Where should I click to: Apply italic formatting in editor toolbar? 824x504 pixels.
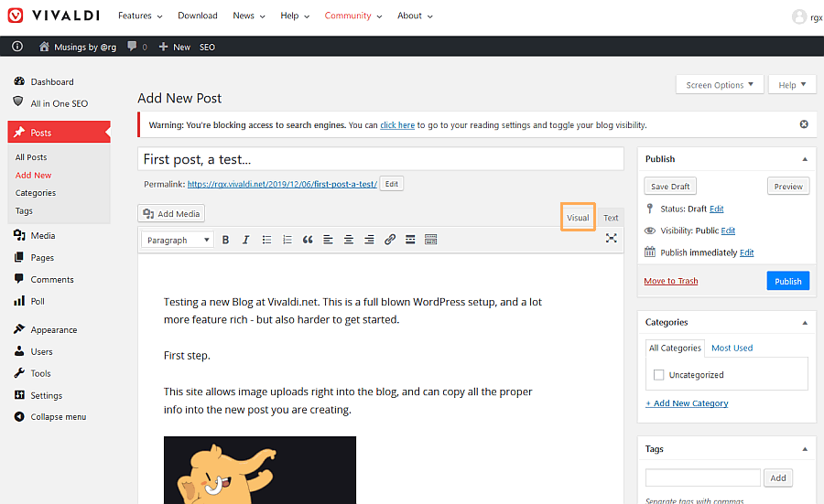(245, 240)
